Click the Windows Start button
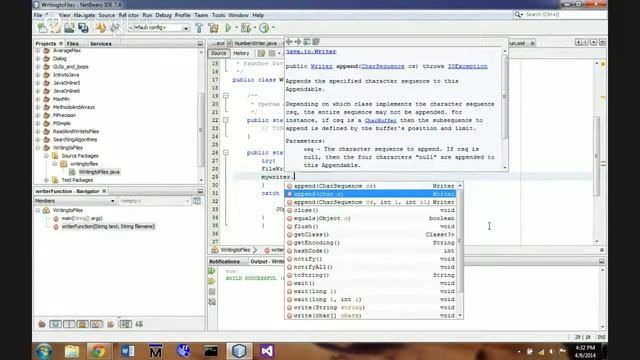This screenshot has height=360, width=640. tap(44, 351)
